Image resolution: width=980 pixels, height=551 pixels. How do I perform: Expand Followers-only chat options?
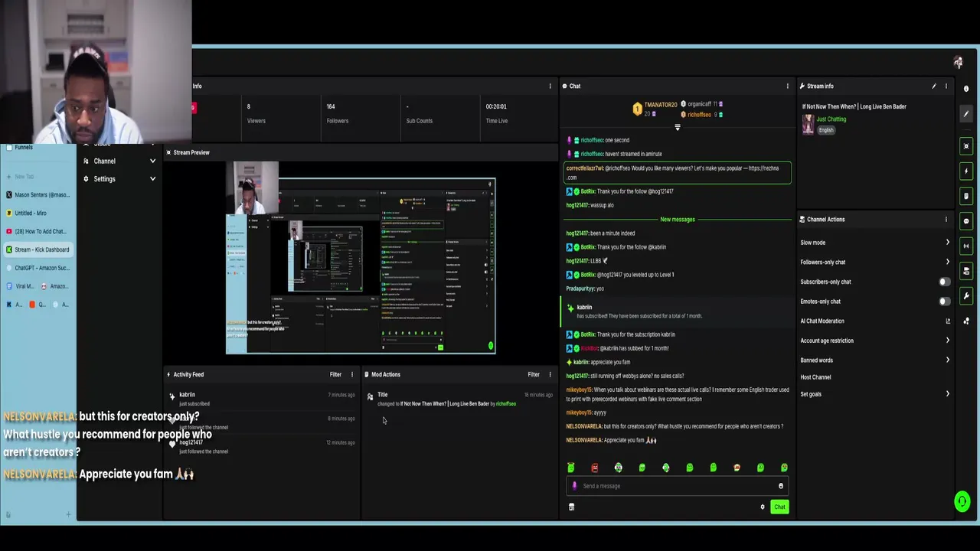point(948,262)
